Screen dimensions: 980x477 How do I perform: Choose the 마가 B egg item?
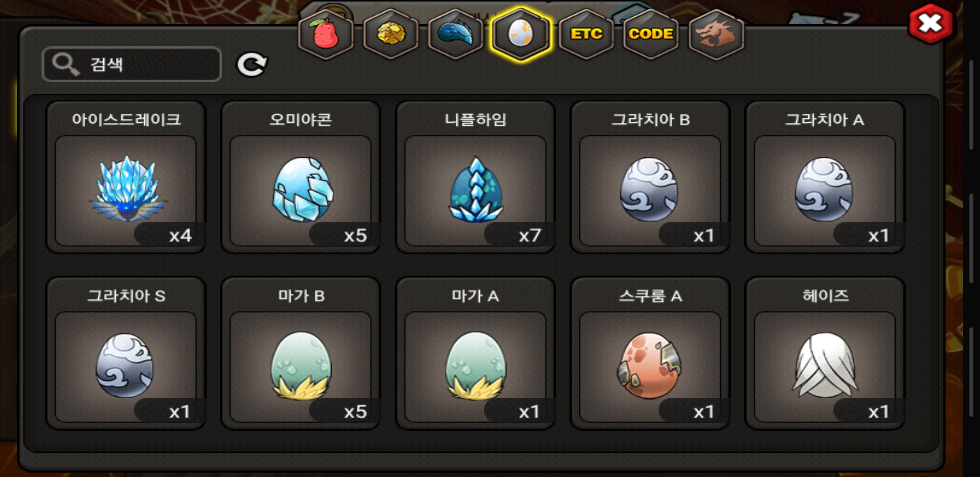[x=301, y=353]
